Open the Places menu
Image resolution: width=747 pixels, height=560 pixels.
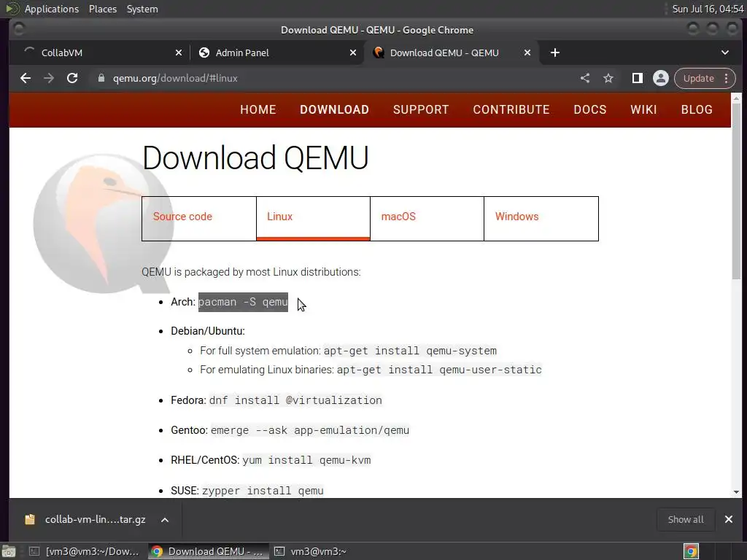pos(103,9)
